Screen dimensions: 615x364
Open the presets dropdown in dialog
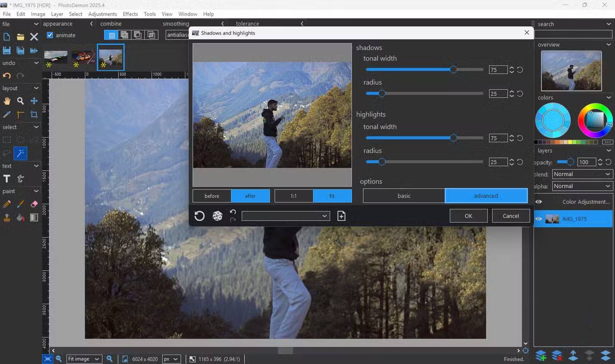286,216
